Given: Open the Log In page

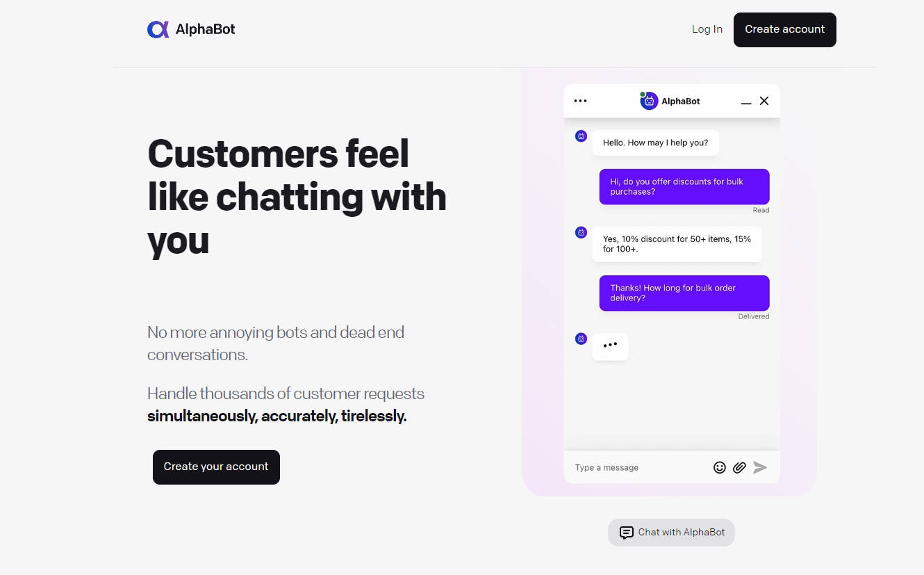Looking at the screenshot, I should (707, 29).
